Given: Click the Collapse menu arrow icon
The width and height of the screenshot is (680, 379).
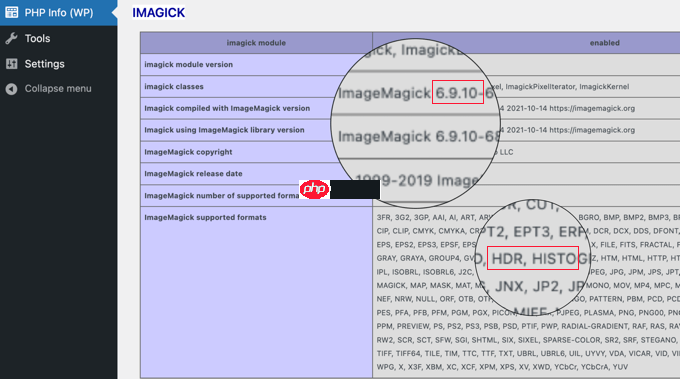Looking at the screenshot, I should tap(12, 89).
